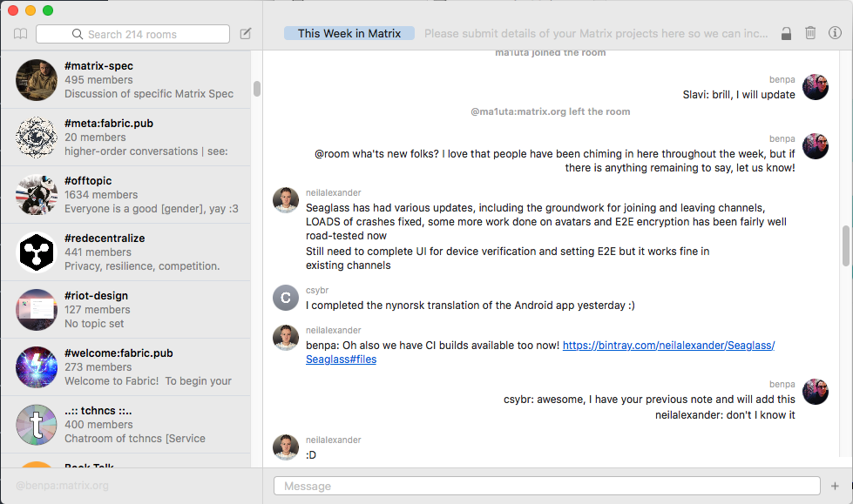
Task: Click the room directory book icon
Action: coord(21,34)
